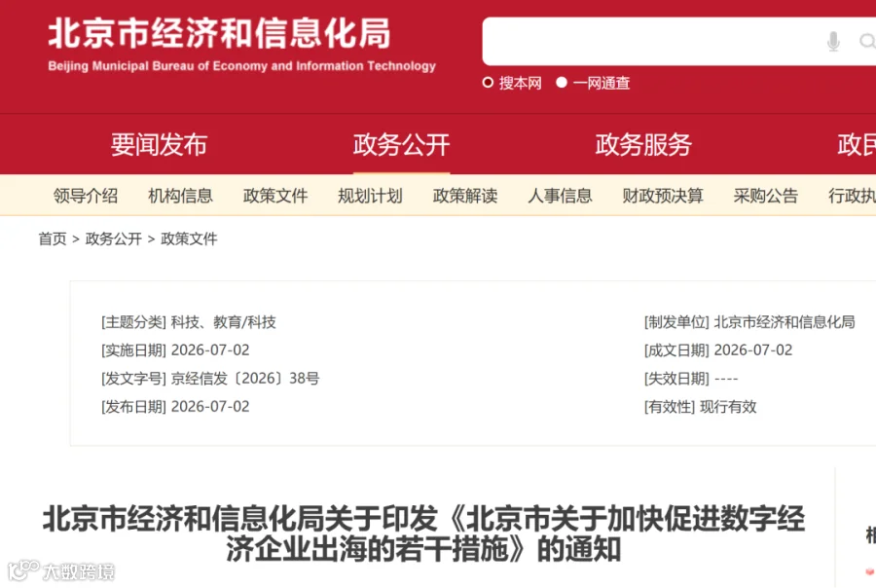Select the 搜本网 radio option
876x588 pixels.
[x=488, y=83]
